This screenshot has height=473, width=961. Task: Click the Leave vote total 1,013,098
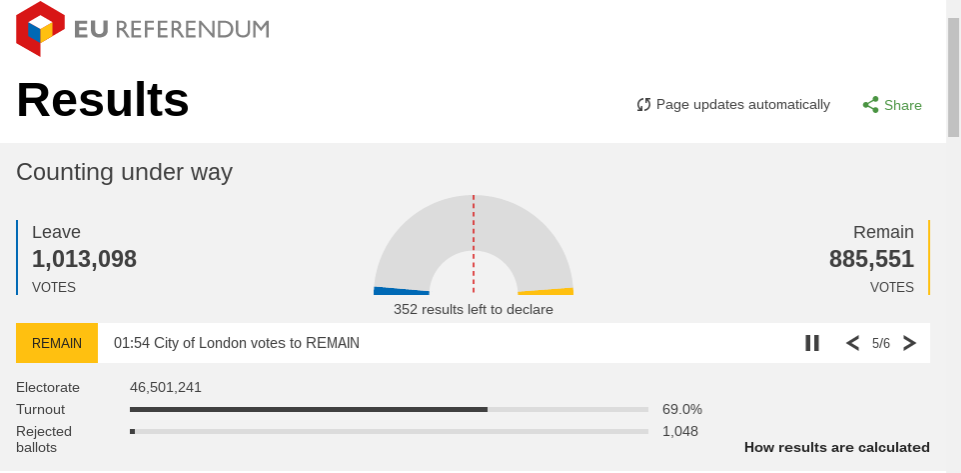pos(84,259)
